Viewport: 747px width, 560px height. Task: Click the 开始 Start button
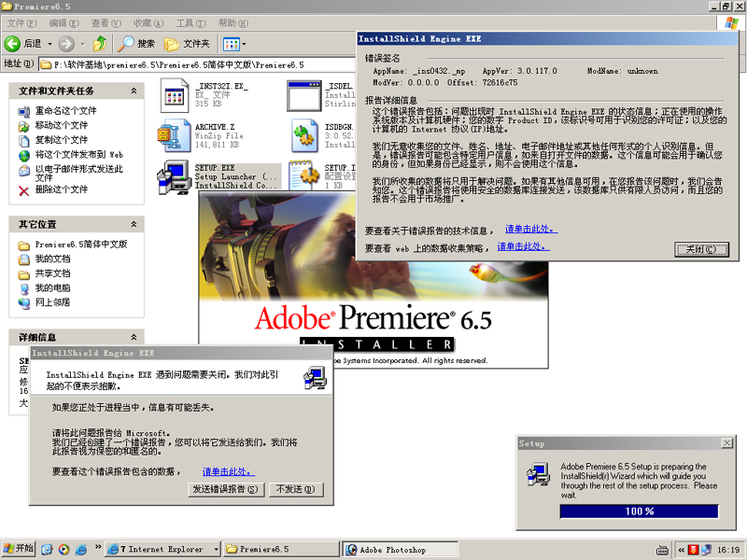tap(19, 549)
